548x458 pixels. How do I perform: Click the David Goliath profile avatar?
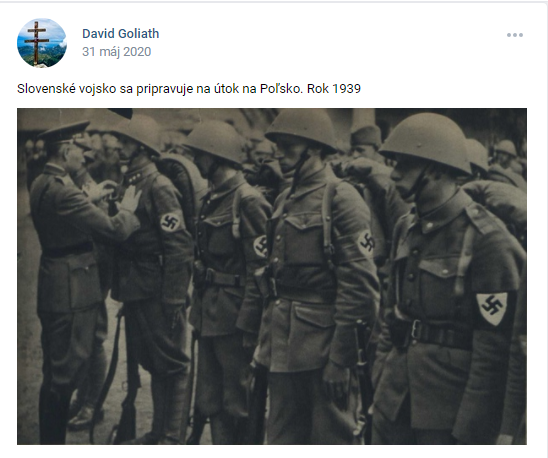click(x=42, y=43)
